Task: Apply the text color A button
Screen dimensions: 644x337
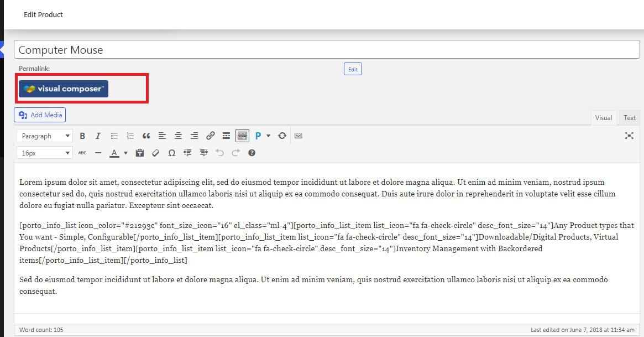Action: click(114, 153)
